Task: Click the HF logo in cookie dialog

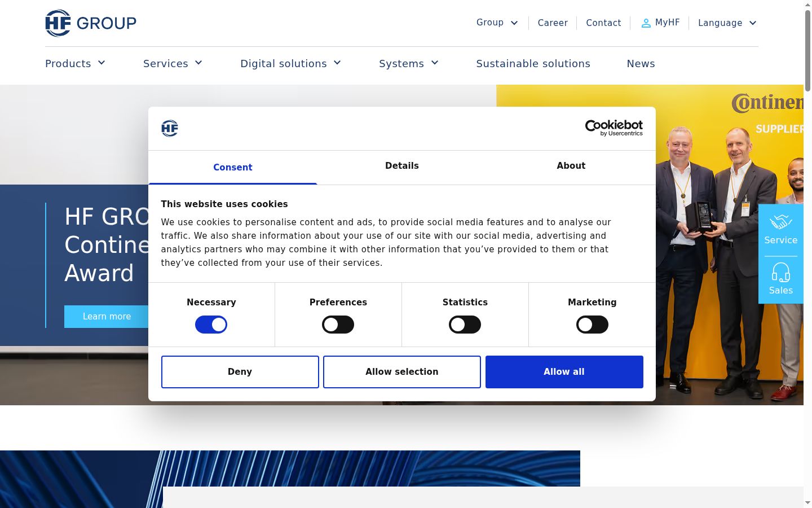Action: tap(170, 129)
